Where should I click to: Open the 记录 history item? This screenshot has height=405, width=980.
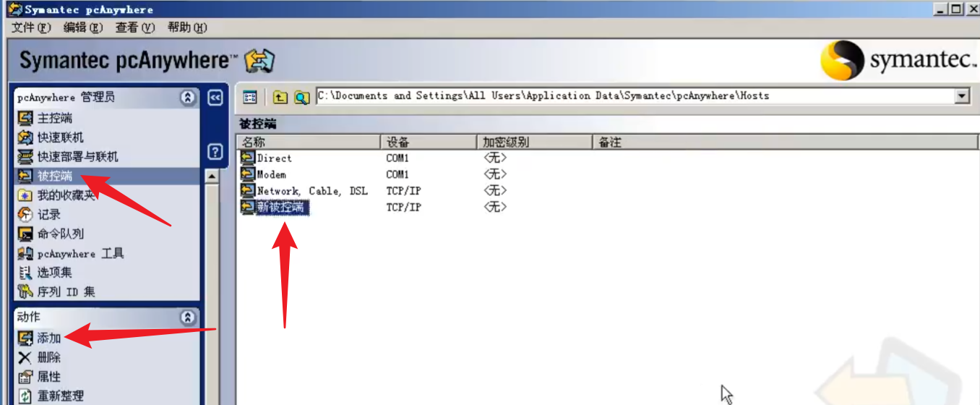point(49,215)
